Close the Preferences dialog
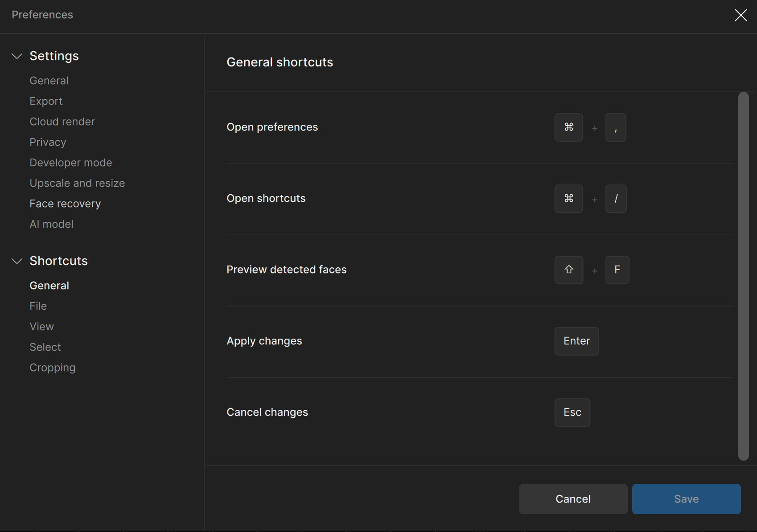757x532 pixels. tap(741, 15)
